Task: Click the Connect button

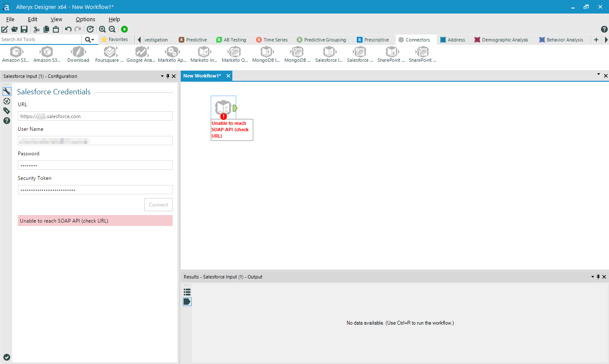Action: 158,204
